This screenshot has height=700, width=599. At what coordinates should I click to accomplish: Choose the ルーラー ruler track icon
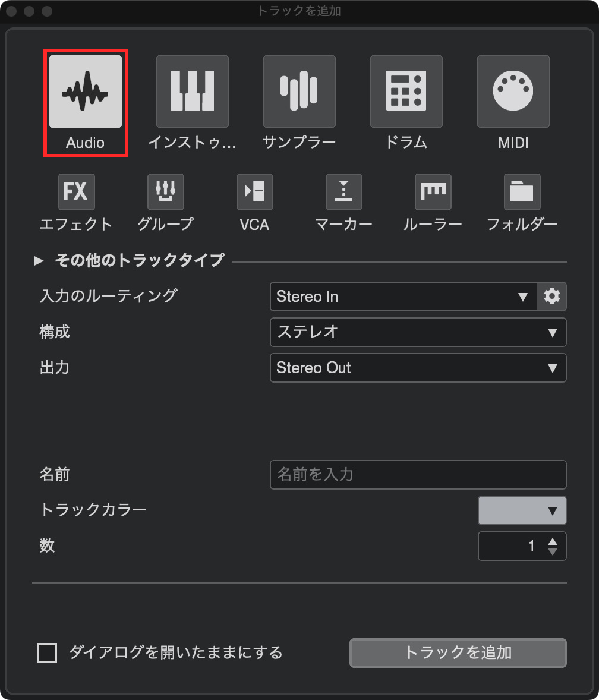point(433,192)
